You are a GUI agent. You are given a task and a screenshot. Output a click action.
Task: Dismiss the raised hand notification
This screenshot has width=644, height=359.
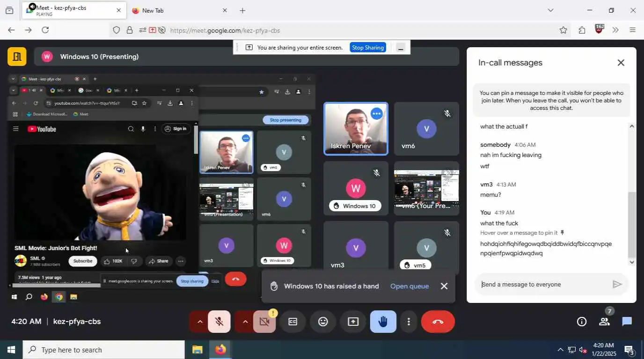[x=444, y=286]
